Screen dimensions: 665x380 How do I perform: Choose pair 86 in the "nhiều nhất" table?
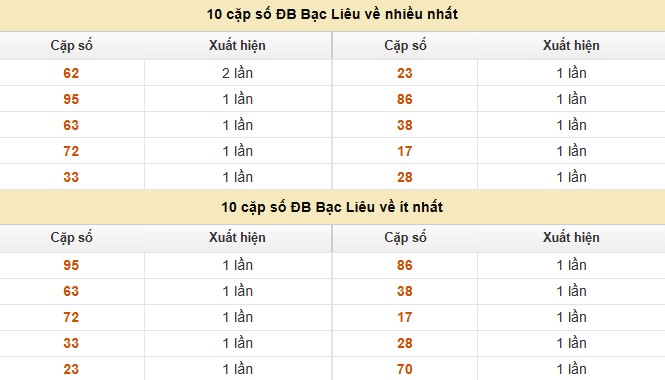click(x=405, y=99)
